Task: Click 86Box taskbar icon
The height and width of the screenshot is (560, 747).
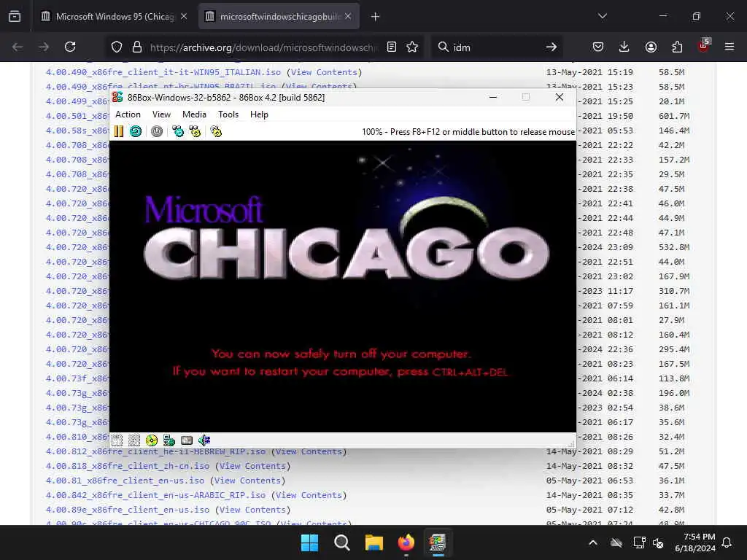Action: click(438, 542)
